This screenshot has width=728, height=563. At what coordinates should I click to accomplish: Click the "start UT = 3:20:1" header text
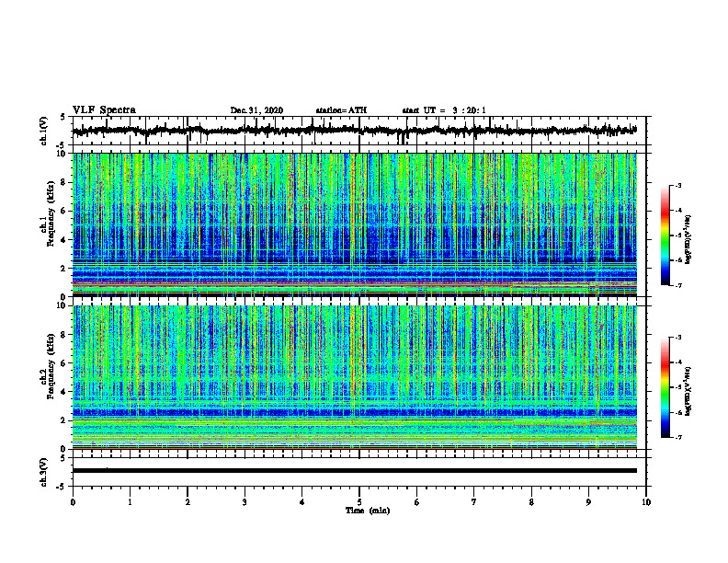(x=444, y=110)
